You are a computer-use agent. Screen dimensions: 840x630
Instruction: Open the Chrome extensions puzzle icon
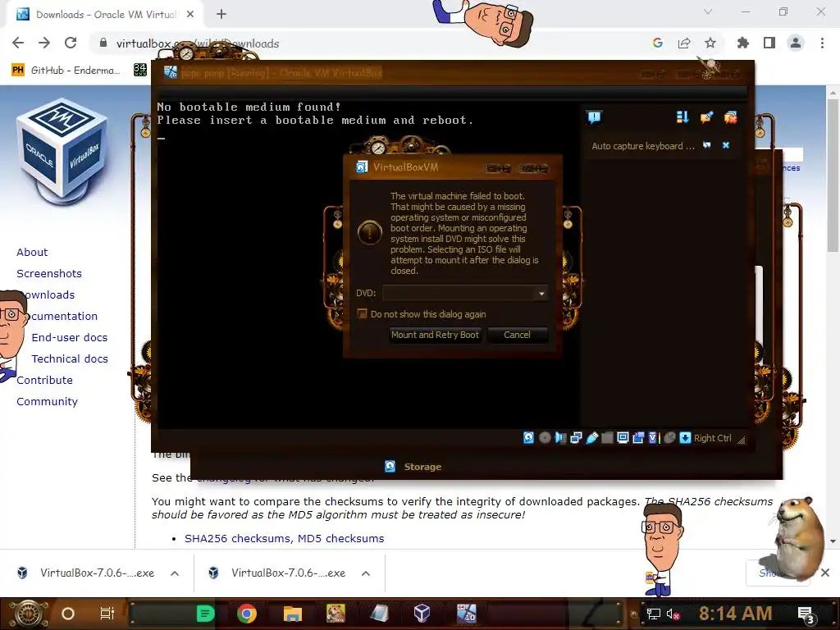743,43
